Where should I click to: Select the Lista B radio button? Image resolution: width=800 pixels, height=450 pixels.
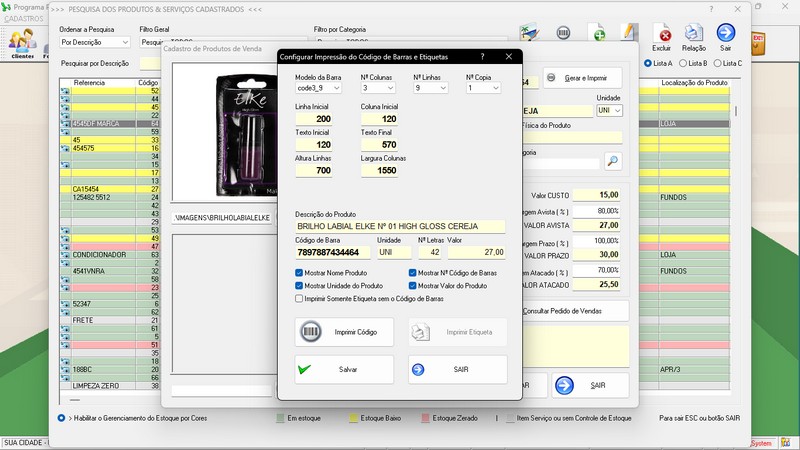(x=685, y=63)
